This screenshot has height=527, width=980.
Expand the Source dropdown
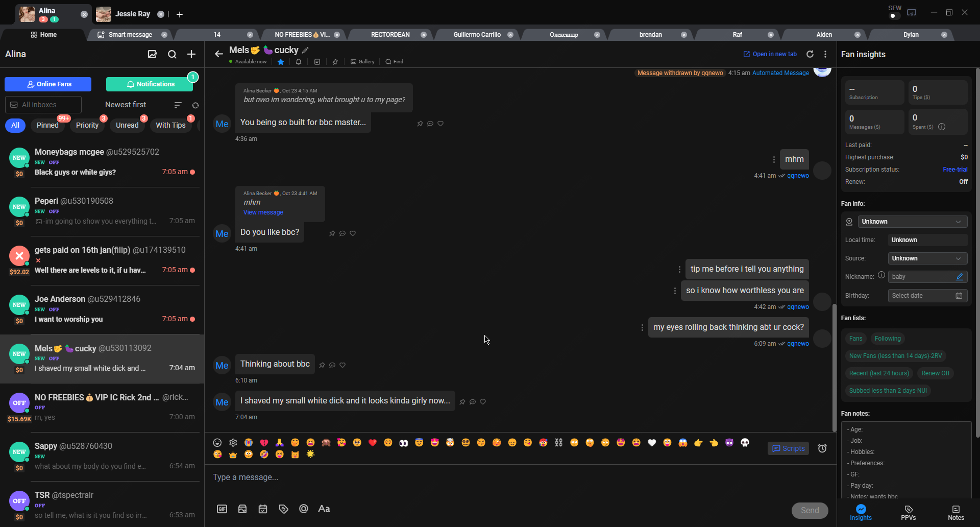click(x=927, y=258)
